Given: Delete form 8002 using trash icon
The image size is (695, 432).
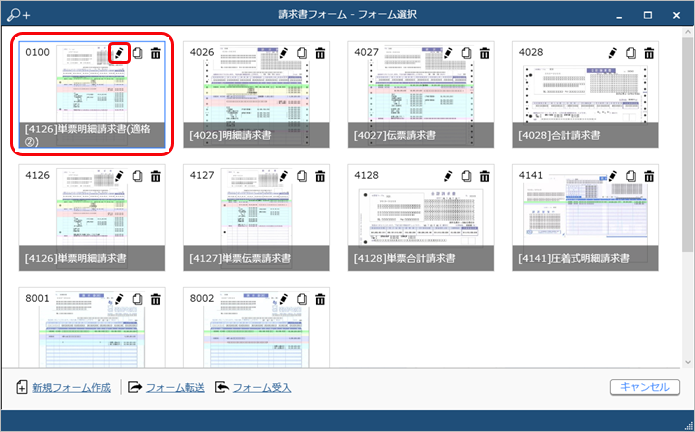Looking at the screenshot, I should point(320,299).
